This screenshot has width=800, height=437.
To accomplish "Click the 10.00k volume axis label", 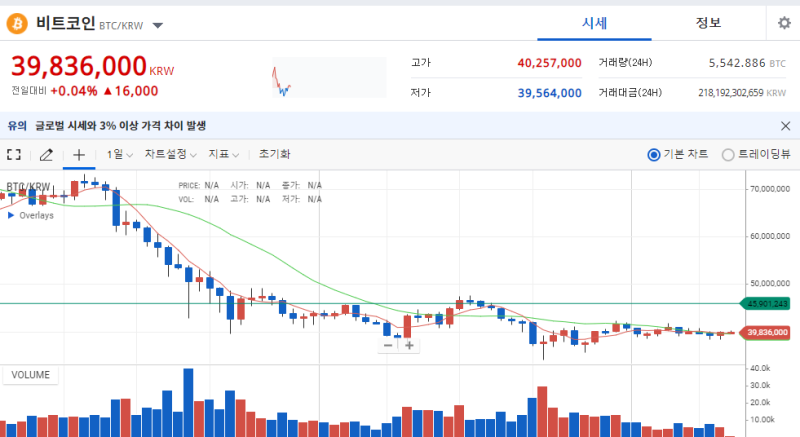I will pyautogui.click(x=762, y=420).
